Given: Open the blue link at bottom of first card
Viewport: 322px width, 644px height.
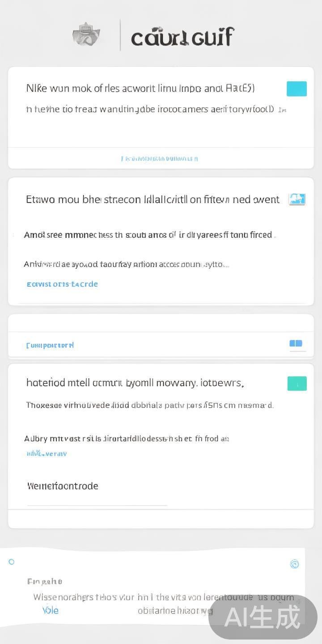Looking at the screenshot, I should pyautogui.click(x=160, y=159).
